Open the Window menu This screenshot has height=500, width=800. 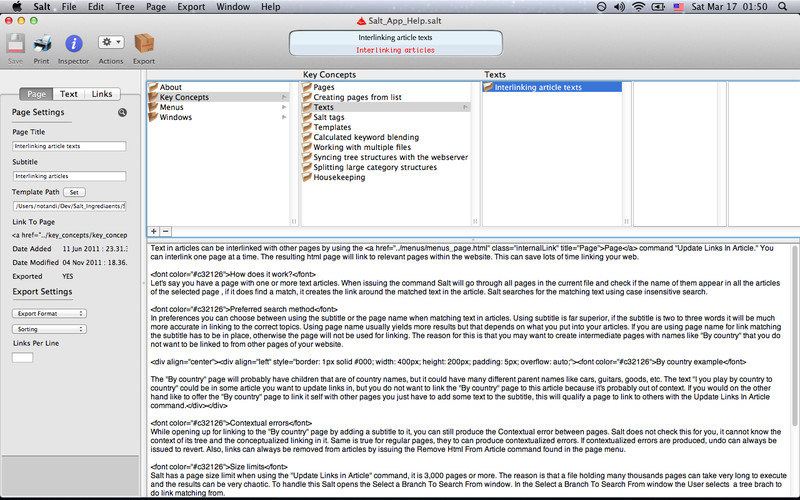click(233, 7)
